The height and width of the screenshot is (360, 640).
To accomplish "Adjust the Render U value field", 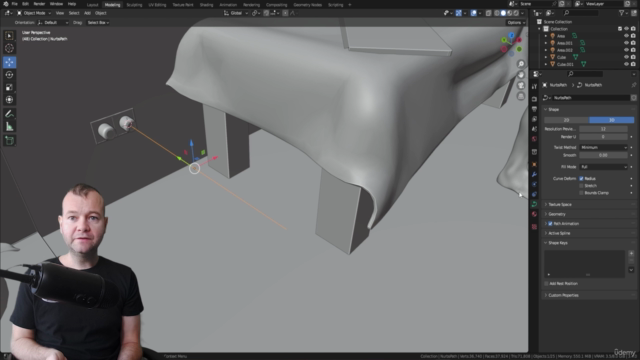I will pos(603,137).
